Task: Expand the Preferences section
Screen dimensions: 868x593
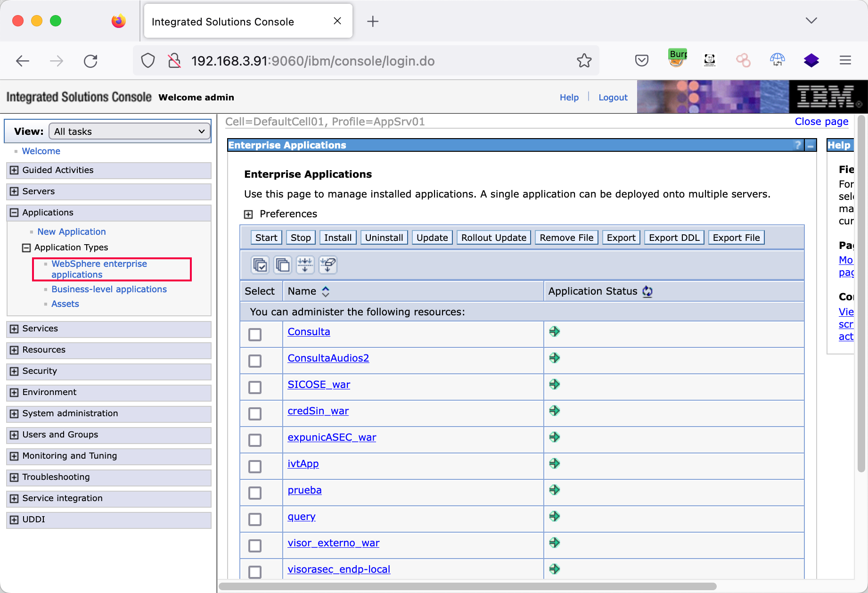Action: [248, 214]
